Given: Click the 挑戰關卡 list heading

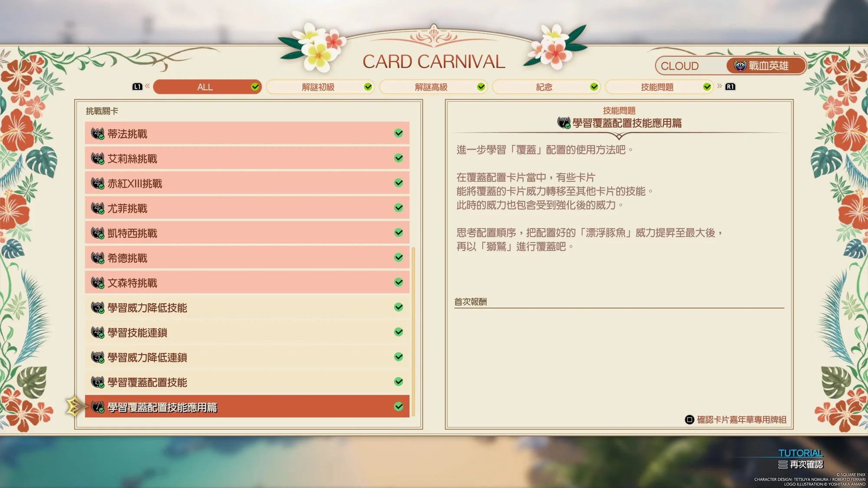Looking at the screenshot, I should point(102,111).
